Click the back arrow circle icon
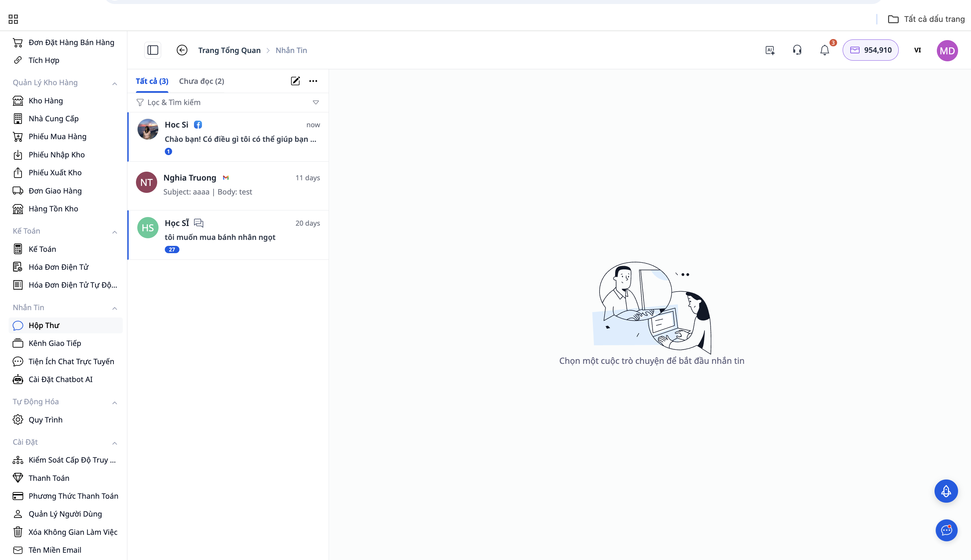Screen dimensions: 971x560 point(182,50)
